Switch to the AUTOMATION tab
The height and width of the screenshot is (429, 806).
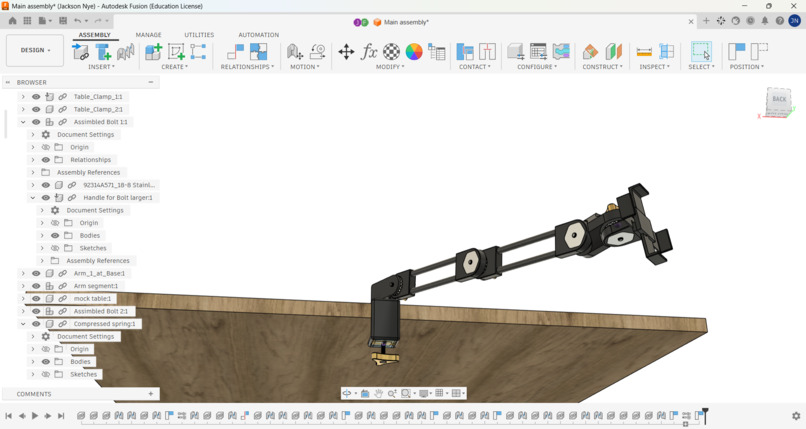tap(259, 35)
